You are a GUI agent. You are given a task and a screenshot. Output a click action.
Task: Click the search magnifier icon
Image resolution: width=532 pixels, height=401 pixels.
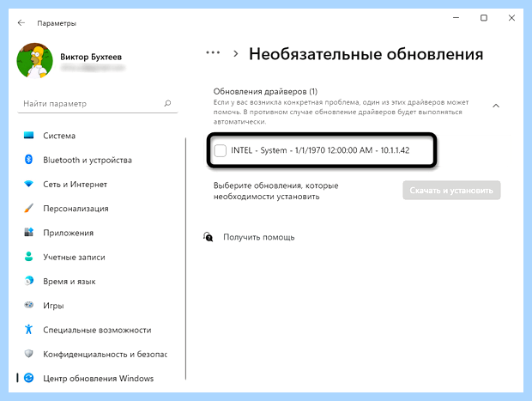(x=167, y=103)
